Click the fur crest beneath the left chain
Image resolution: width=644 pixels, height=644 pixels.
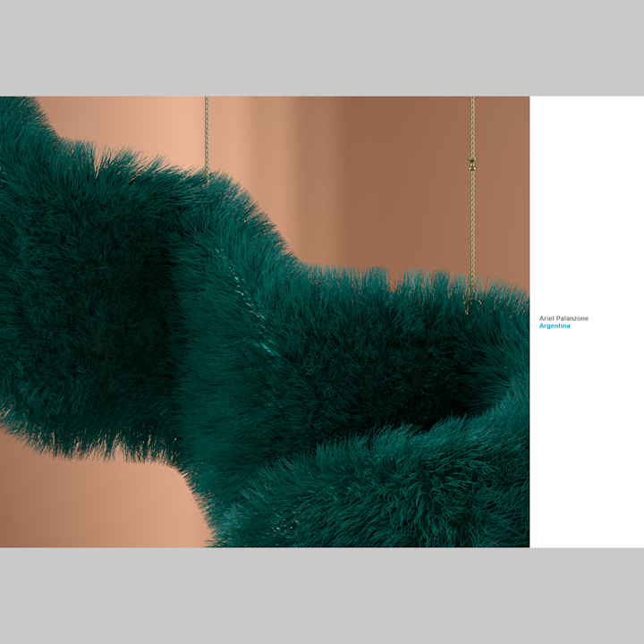[208, 192]
